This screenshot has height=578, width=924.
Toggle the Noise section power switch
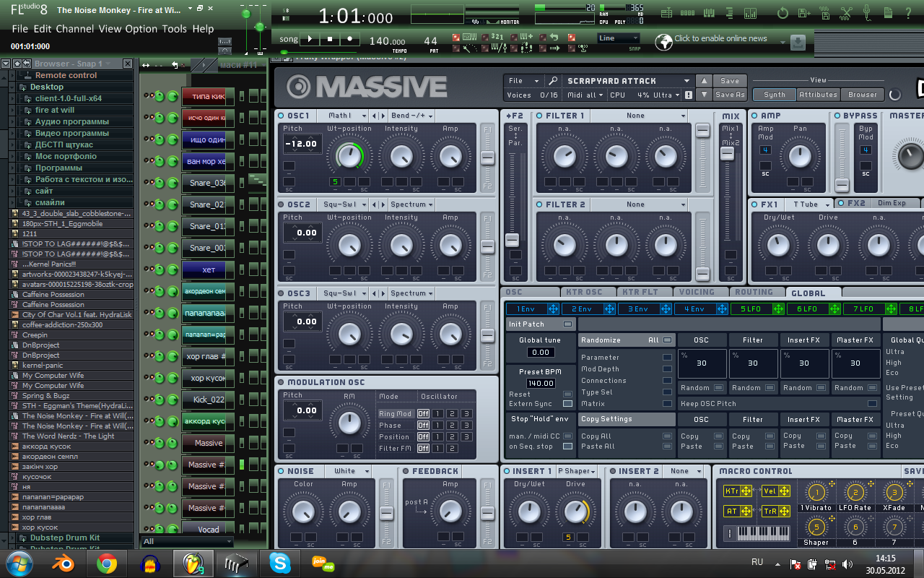tap(282, 471)
